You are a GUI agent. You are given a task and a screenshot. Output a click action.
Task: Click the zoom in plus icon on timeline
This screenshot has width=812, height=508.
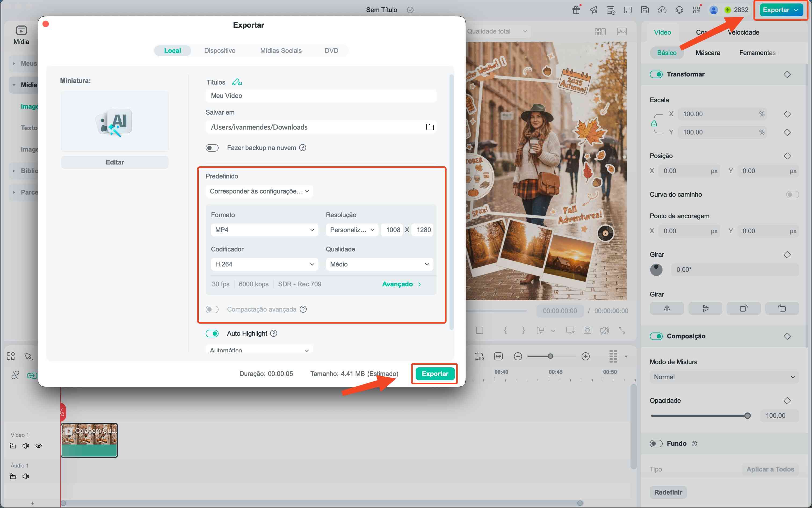point(585,356)
